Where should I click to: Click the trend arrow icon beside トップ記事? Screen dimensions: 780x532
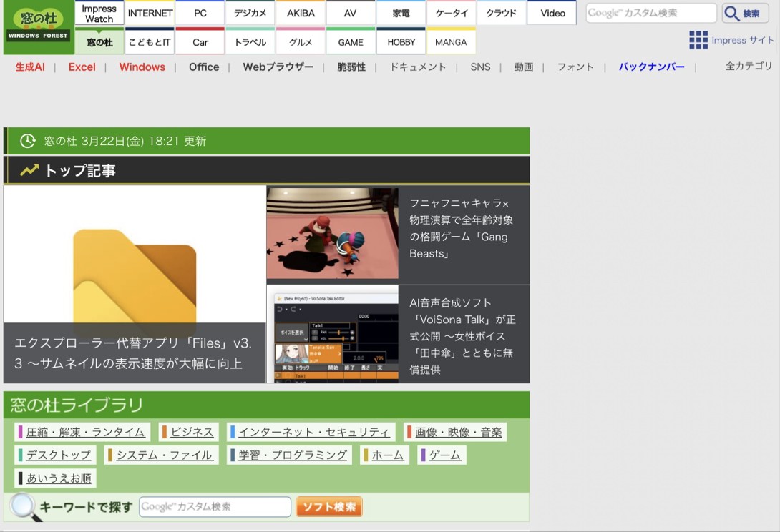tap(29, 170)
